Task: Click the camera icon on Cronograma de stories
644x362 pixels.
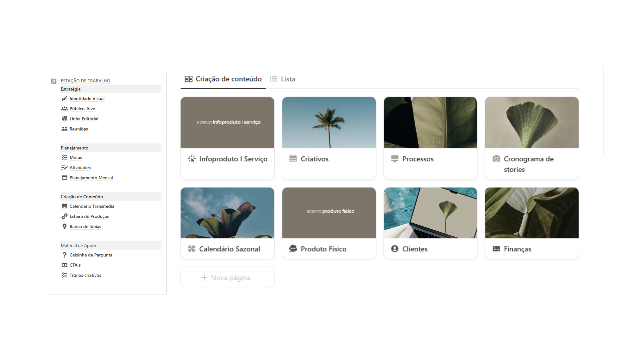Action: click(x=496, y=159)
